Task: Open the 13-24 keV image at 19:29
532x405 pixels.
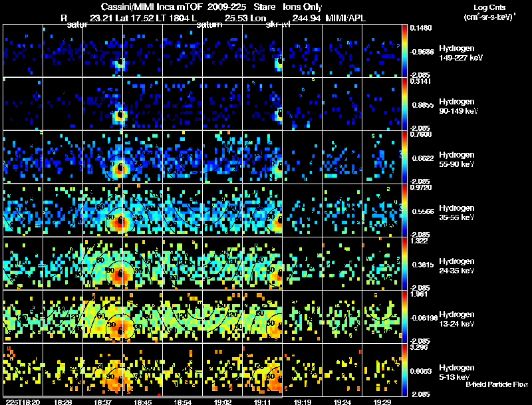Action: 382,317
